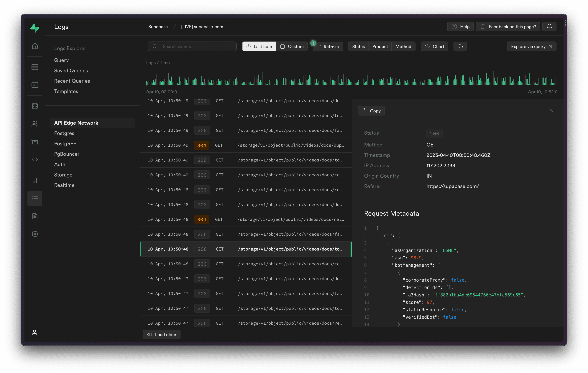The width and height of the screenshot is (588, 373).
Task: Open the Database icon in sidebar
Action: click(x=35, y=106)
